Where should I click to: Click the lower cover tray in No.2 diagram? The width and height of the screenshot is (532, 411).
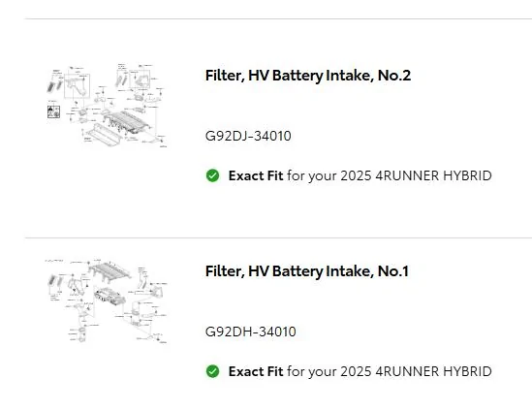104,134
